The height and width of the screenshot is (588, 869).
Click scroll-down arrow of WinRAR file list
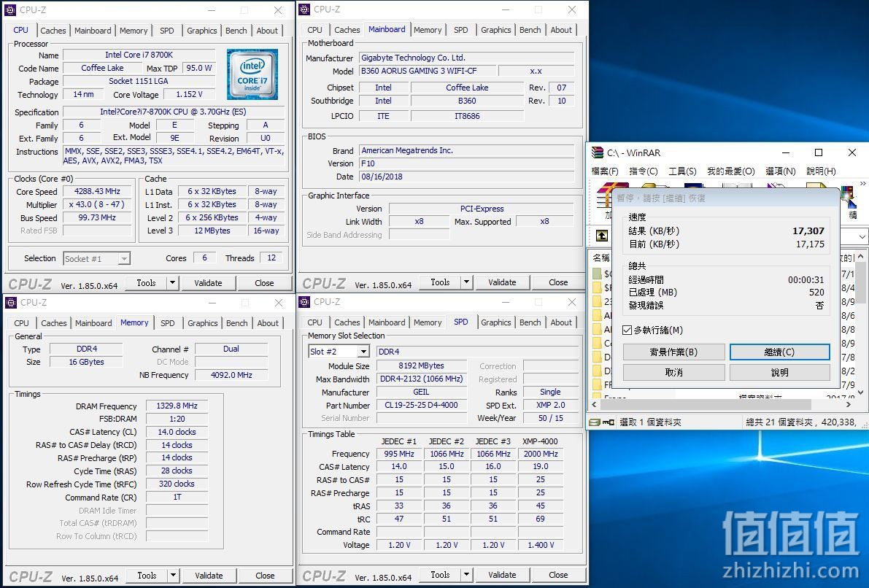[860, 392]
